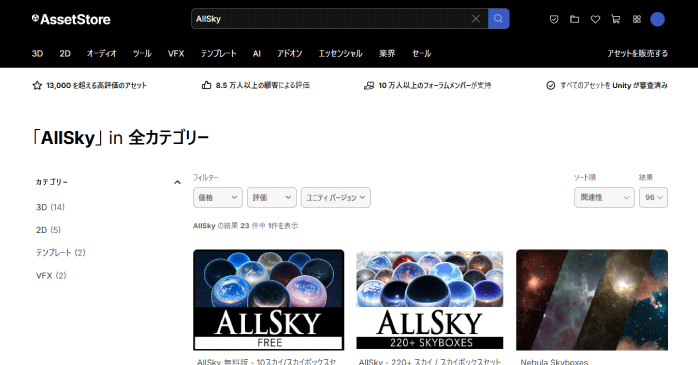Open the 3D navigation menu
Image resolution: width=698 pixels, height=365 pixels.
pyautogui.click(x=37, y=53)
